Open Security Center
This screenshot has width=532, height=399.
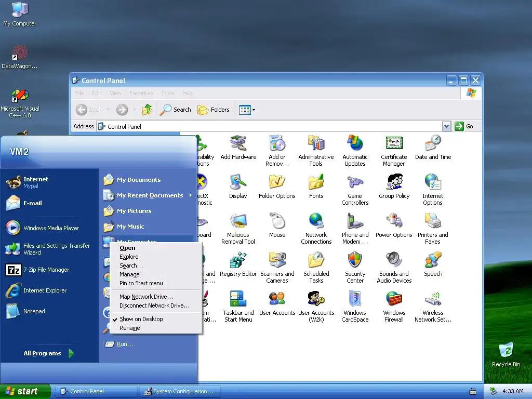pos(355,268)
